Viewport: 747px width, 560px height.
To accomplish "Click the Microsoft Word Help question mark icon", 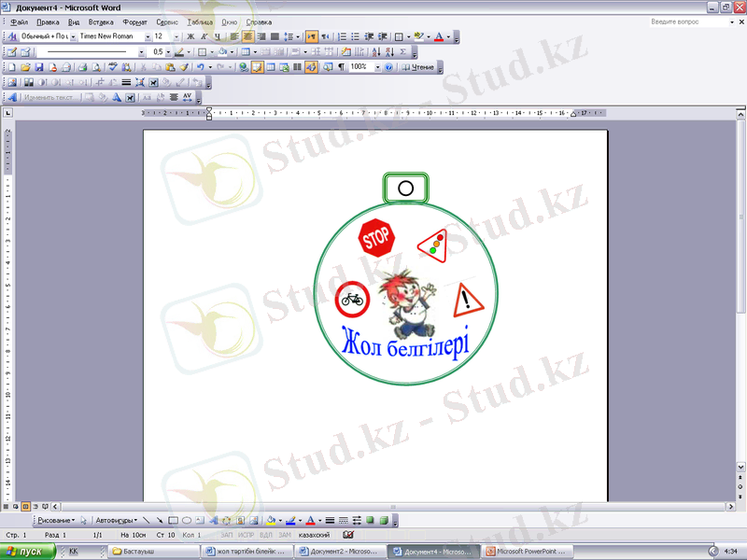I will click(x=388, y=67).
